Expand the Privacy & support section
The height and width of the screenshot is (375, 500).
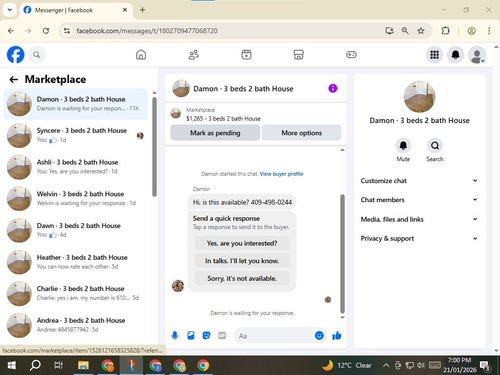click(419, 238)
